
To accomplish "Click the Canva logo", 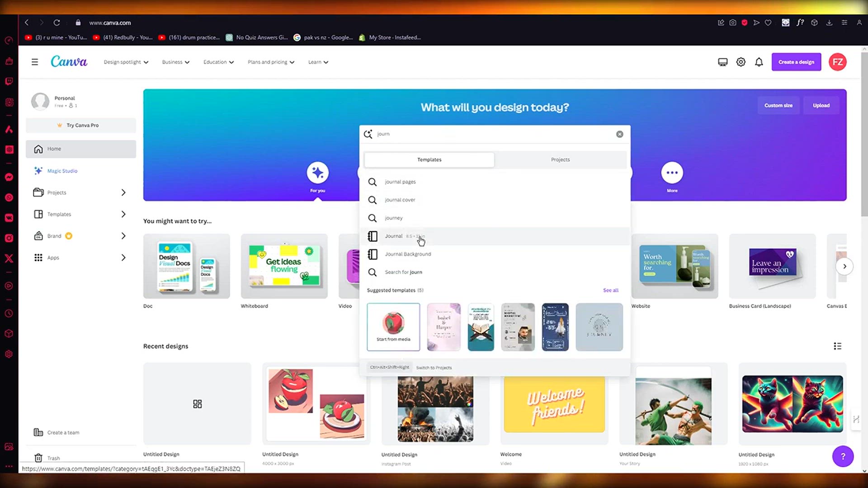I will [69, 61].
